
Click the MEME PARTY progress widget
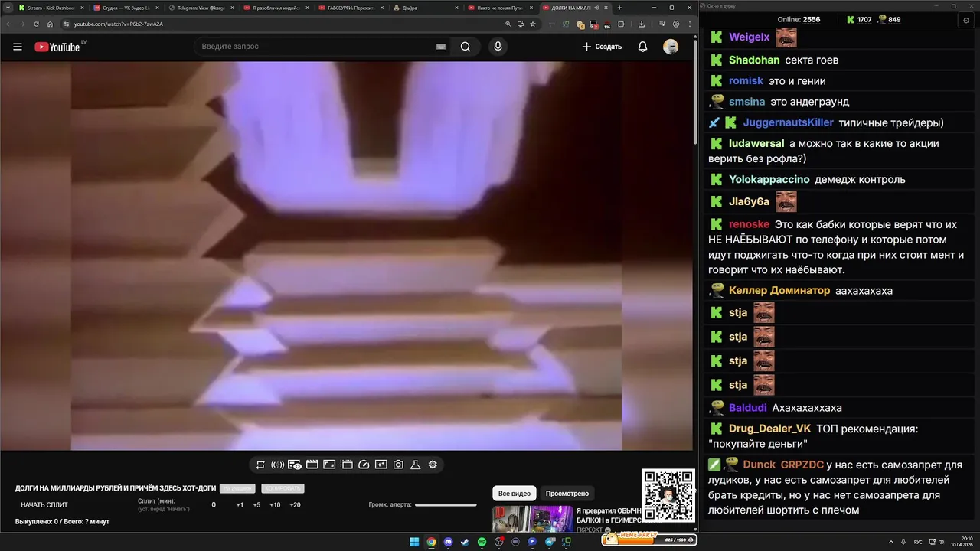click(x=649, y=539)
